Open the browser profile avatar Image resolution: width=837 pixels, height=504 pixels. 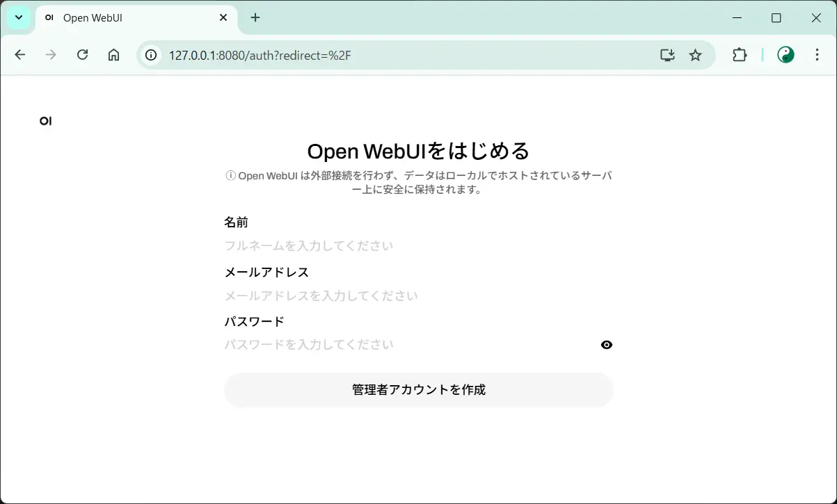coord(786,55)
